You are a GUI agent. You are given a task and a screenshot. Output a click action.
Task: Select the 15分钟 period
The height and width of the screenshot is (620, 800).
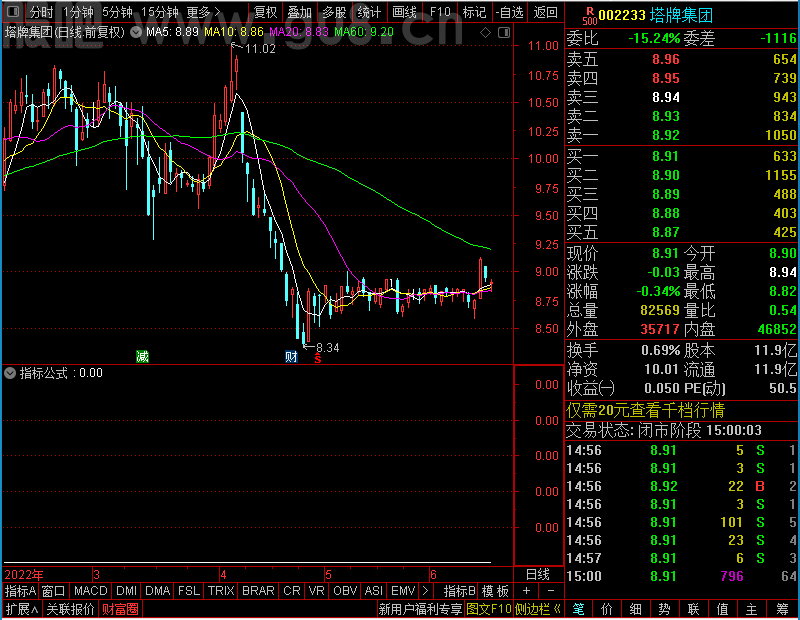(x=160, y=12)
